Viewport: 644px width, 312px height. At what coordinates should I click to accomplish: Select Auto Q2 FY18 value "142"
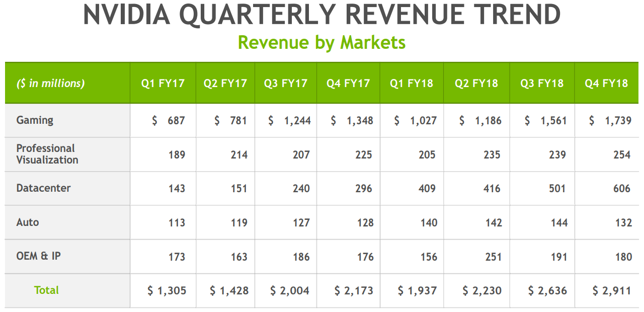tap(494, 223)
